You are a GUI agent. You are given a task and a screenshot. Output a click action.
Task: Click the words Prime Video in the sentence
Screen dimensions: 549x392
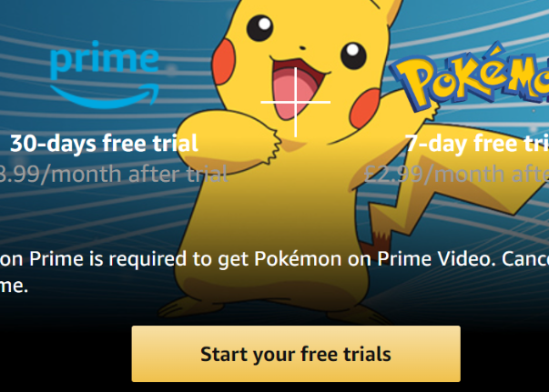(436, 259)
